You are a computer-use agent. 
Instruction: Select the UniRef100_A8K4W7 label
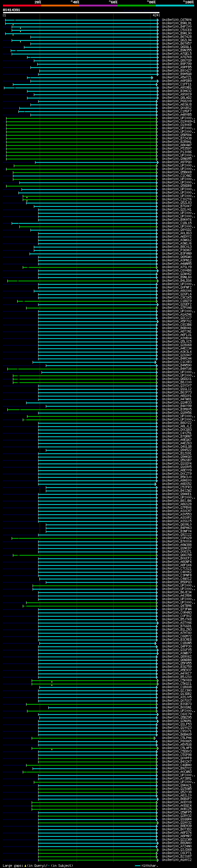[x=177, y=145]
